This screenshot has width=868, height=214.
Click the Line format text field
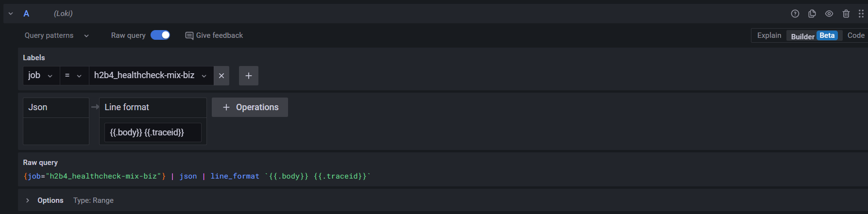click(x=153, y=132)
